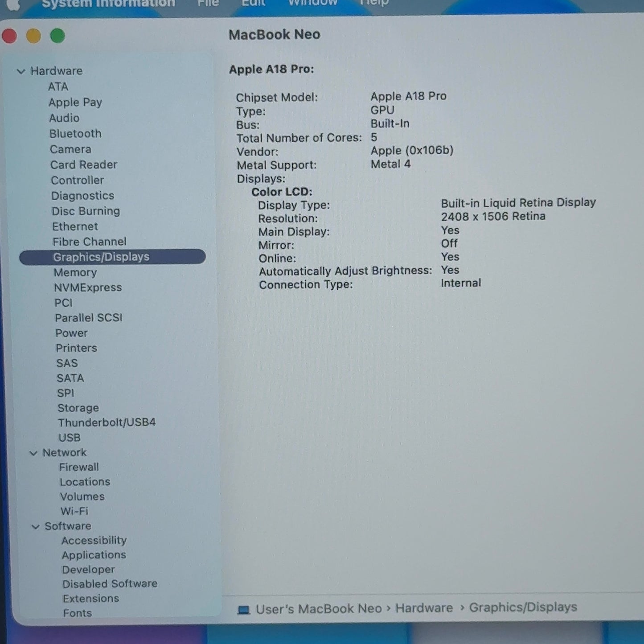Select Storage in the sidebar
This screenshot has width=644, height=644.
(78, 408)
